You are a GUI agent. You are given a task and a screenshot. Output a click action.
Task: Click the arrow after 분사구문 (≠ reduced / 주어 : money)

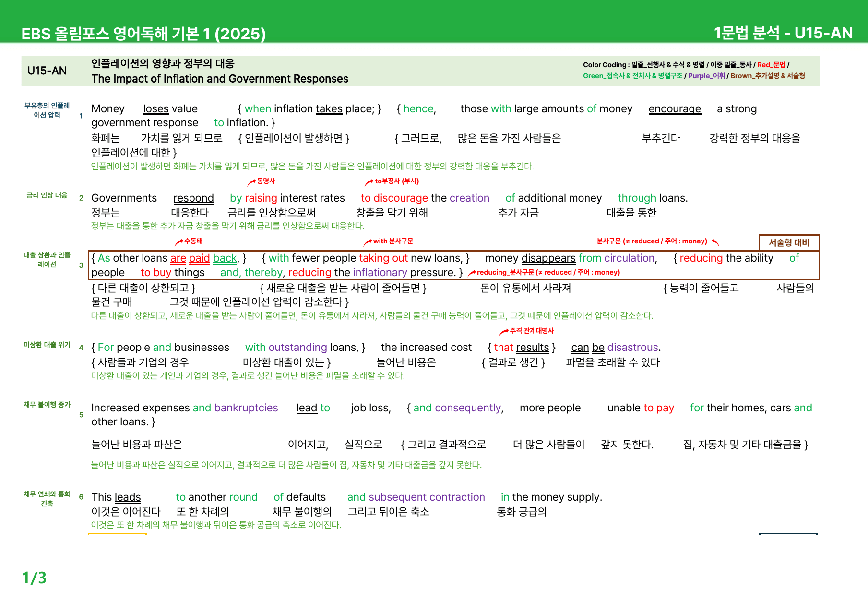point(715,242)
